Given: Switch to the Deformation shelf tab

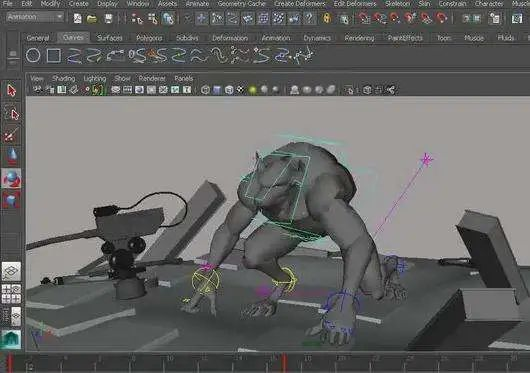Looking at the screenshot, I should coord(230,38).
